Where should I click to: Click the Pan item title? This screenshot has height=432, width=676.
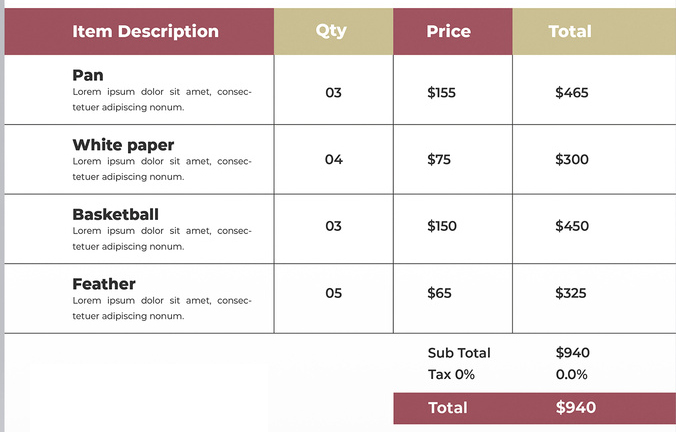pos(88,75)
